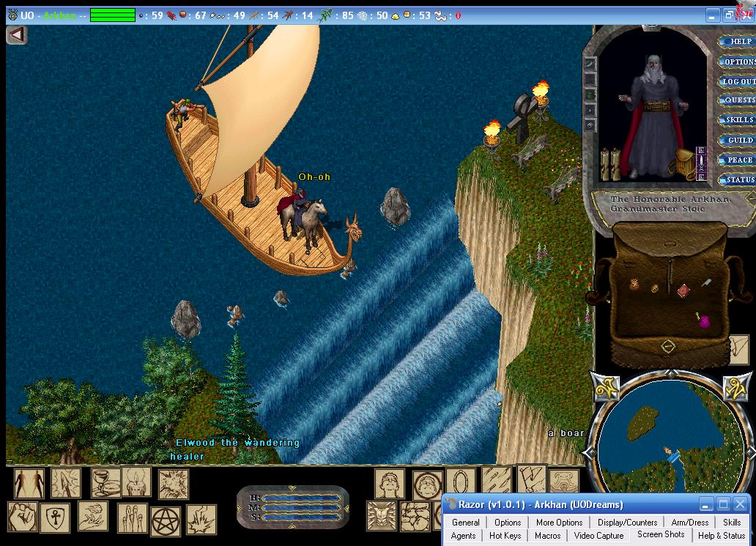Toggle the Peace war mode button
Screen dimensions: 756x546
click(x=738, y=160)
